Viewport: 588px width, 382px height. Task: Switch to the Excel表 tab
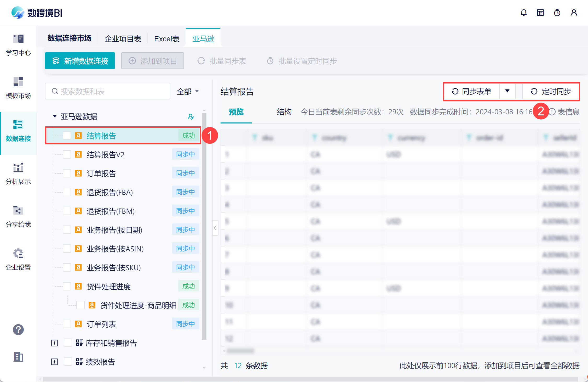click(x=167, y=39)
